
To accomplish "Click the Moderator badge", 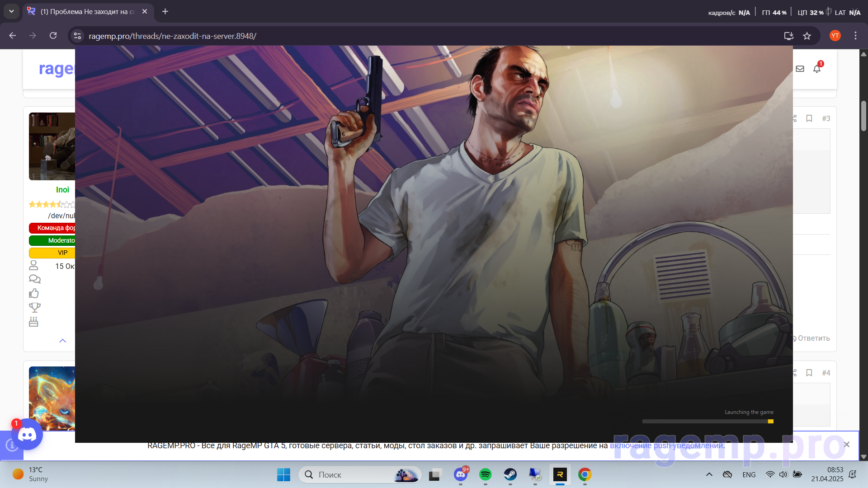I will coord(52,240).
